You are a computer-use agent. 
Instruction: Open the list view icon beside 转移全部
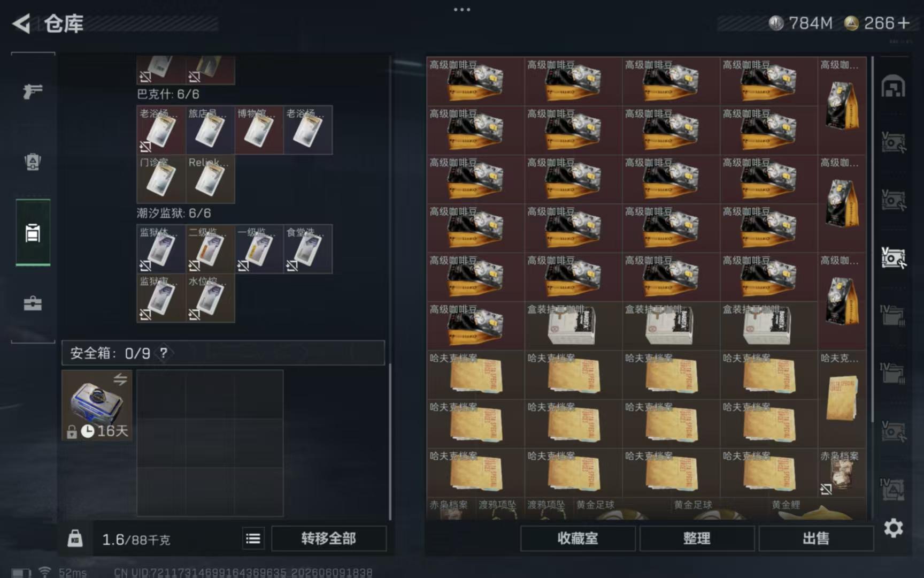(x=253, y=538)
